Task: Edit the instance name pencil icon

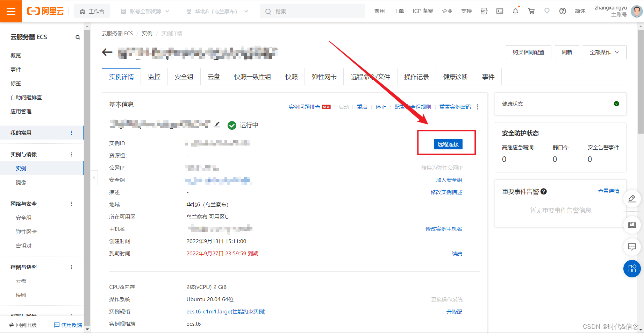Action: click(217, 125)
